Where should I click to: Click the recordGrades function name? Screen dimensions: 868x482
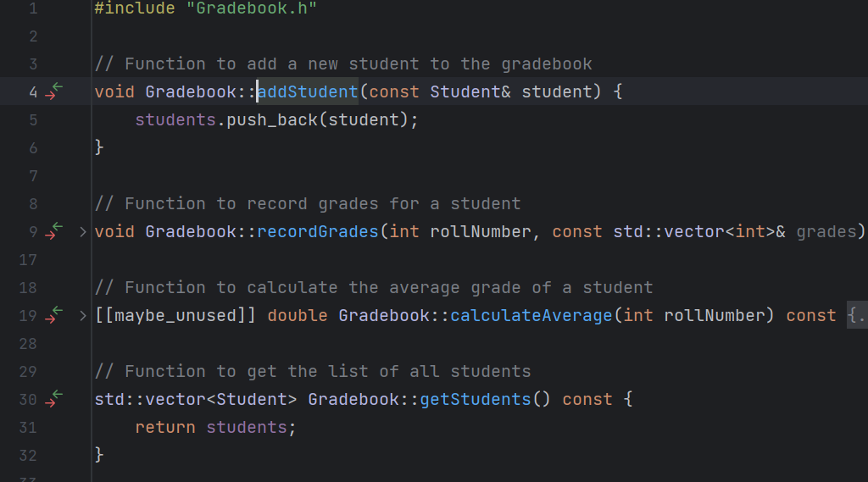(318, 231)
